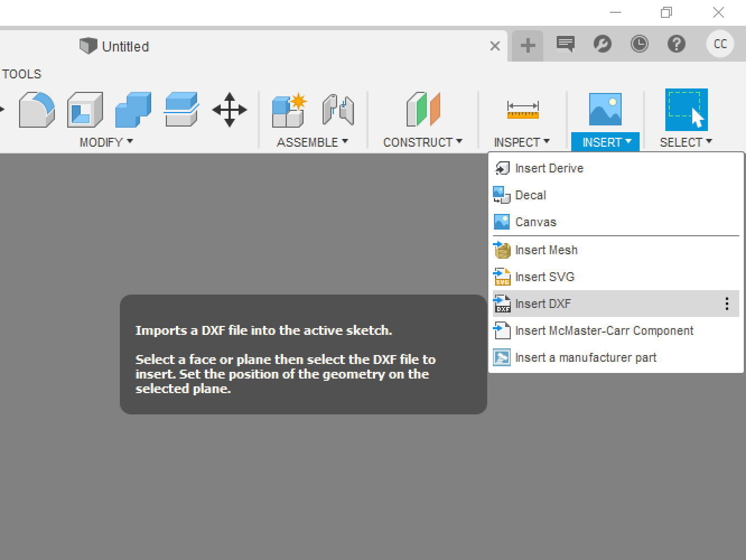Click the Joint tool icon

pyautogui.click(x=338, y=109)
